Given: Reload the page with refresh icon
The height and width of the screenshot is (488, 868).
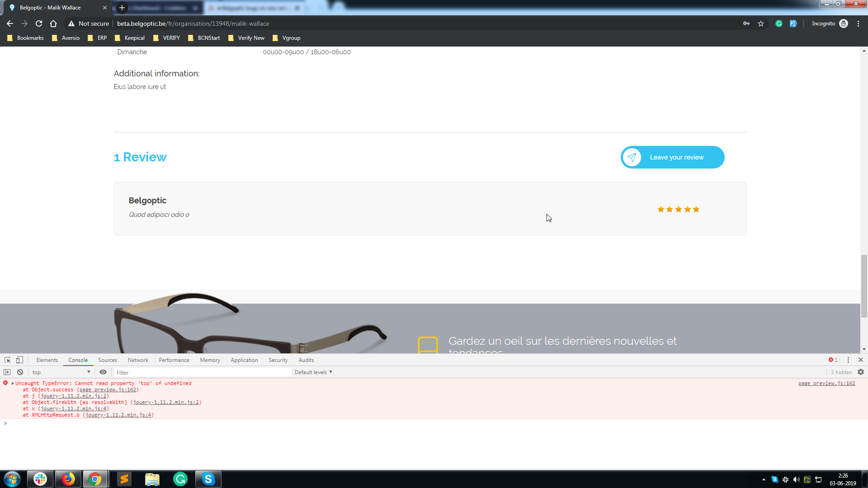Looking at the screenshot, I should pyautogui.click(x=39, y=23).
